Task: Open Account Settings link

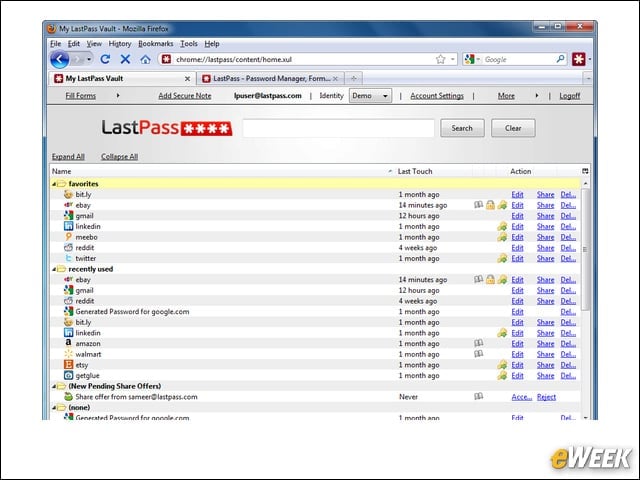Action: (x=437, y=96)
